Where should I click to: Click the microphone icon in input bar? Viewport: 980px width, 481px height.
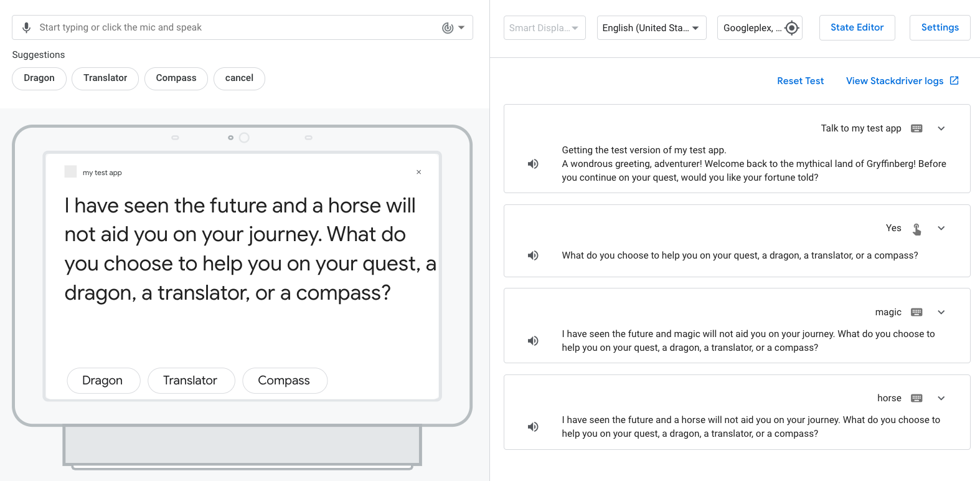pos(26,27)
